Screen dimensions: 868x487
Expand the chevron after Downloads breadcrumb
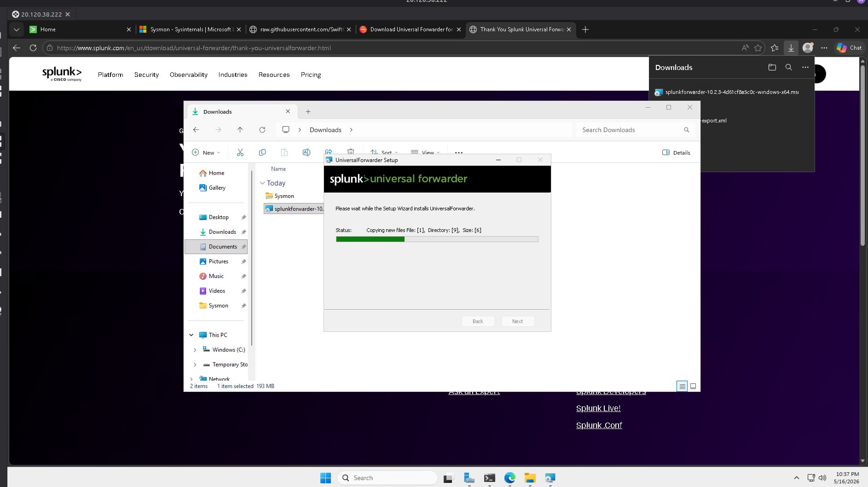tap(351, 130)
